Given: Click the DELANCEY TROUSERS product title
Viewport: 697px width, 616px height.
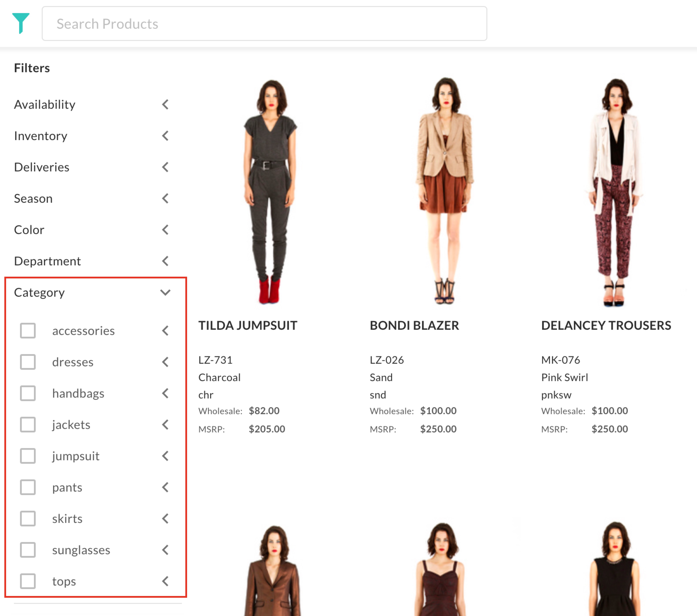Looking at the screenshot, I should 606,326.
